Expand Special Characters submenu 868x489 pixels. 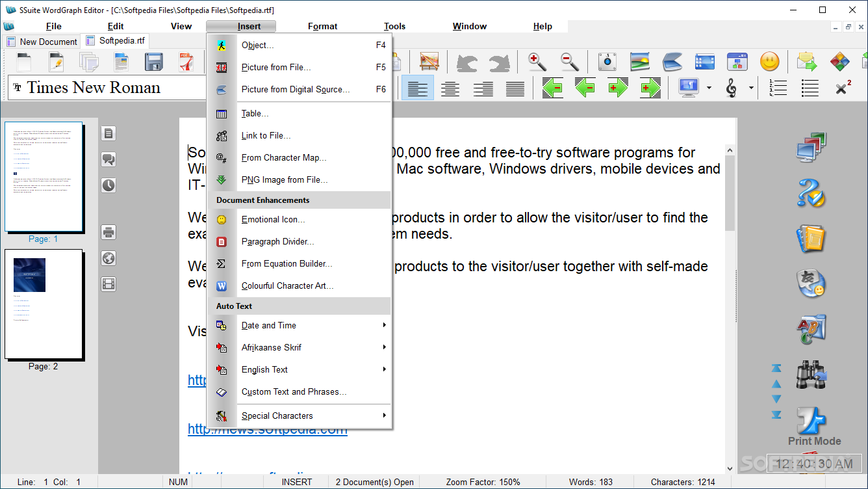(x=300, y=416)
